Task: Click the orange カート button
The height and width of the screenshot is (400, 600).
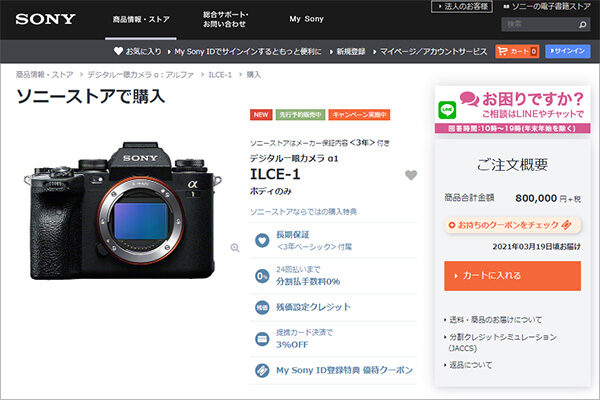Action: tap(517, 51)
